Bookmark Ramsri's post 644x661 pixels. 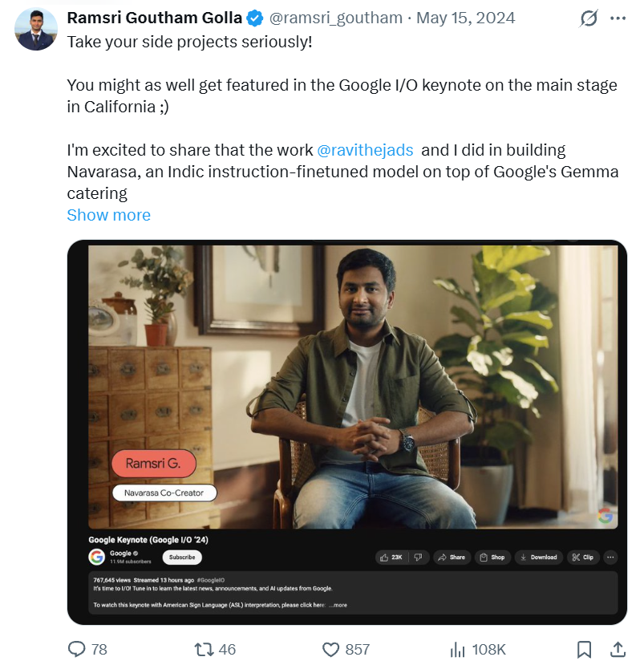[585, 650]
